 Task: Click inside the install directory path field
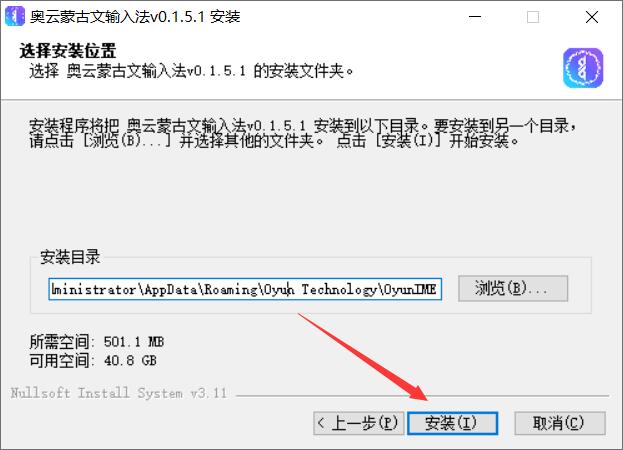(245, 289)
